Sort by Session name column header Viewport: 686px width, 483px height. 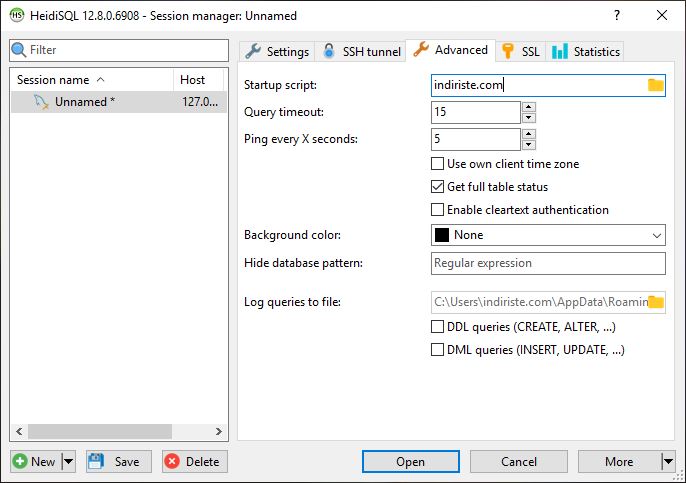tap(91, 80)
